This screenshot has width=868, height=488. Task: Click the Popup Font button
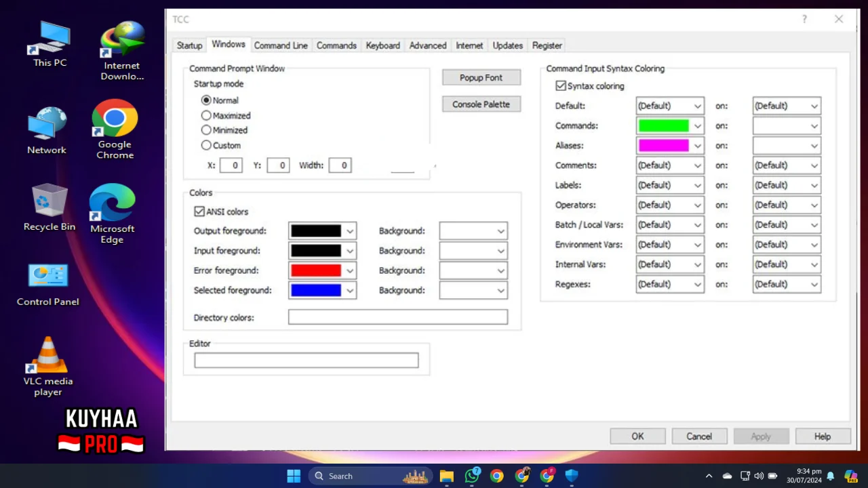481,78
